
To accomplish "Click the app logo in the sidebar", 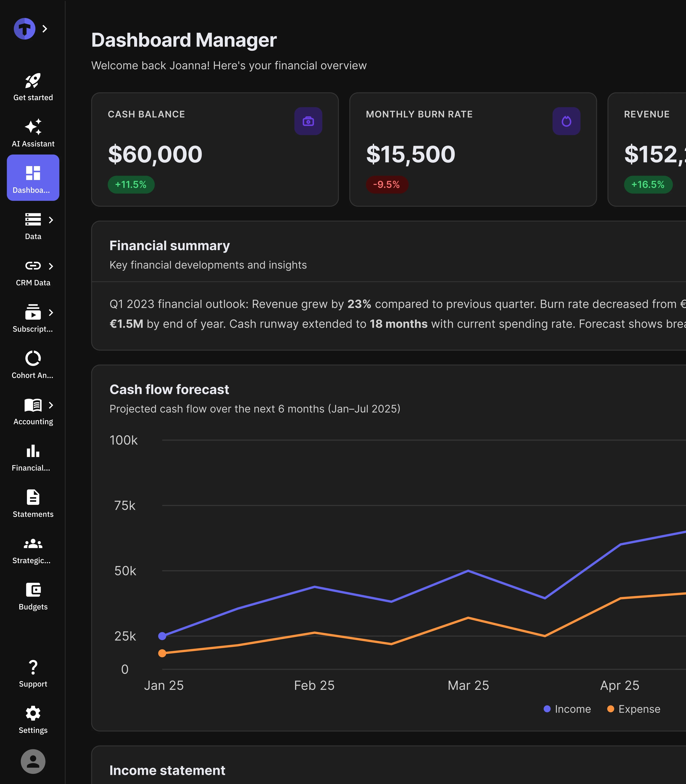I will pos(25,29).
